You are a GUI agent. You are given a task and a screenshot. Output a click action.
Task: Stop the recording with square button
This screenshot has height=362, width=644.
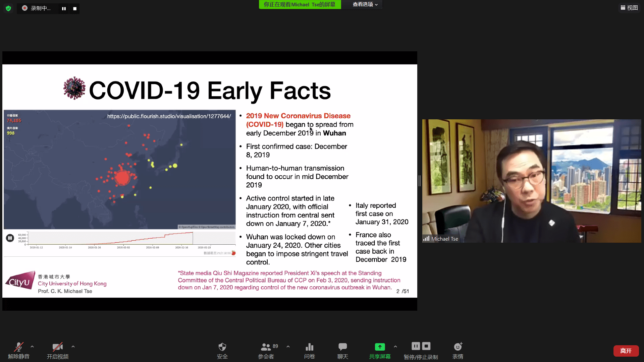coord(75,8)
